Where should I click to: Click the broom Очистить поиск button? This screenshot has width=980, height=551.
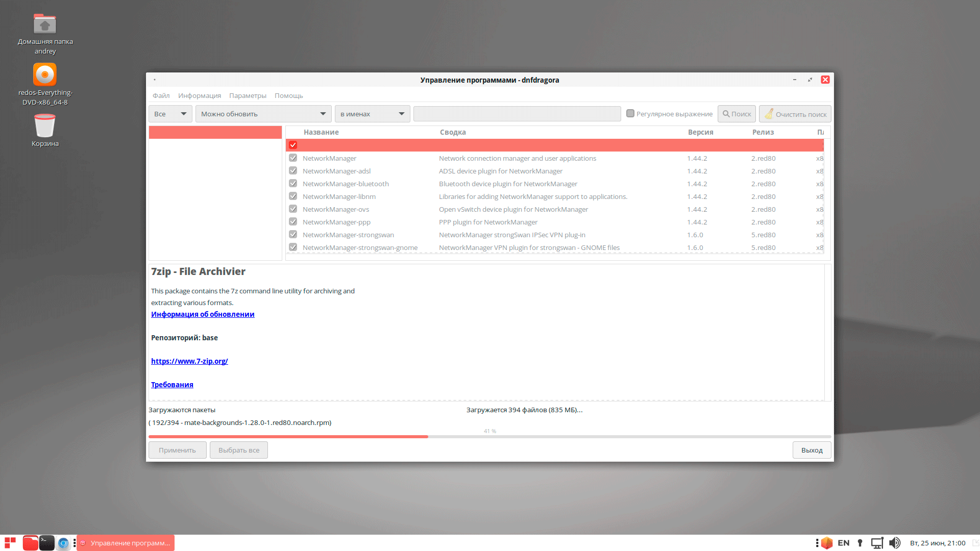click(795, 114)
